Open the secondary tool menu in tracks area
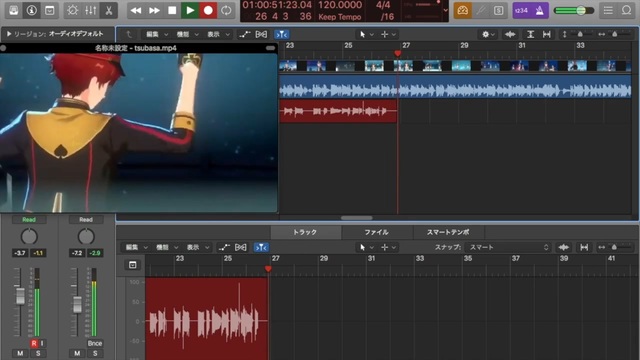Screen dimensions: 640x360 coord(388,35)
